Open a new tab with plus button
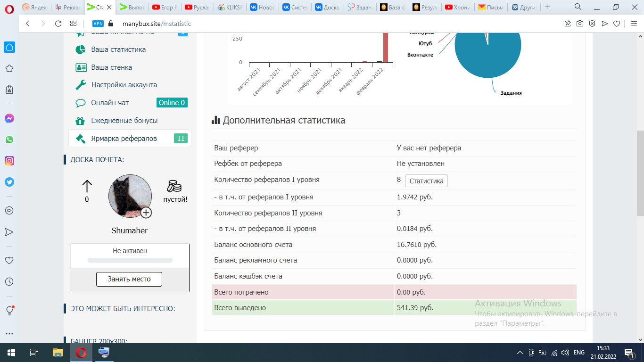Screen dimensions: 644x362 pos(547,7)
